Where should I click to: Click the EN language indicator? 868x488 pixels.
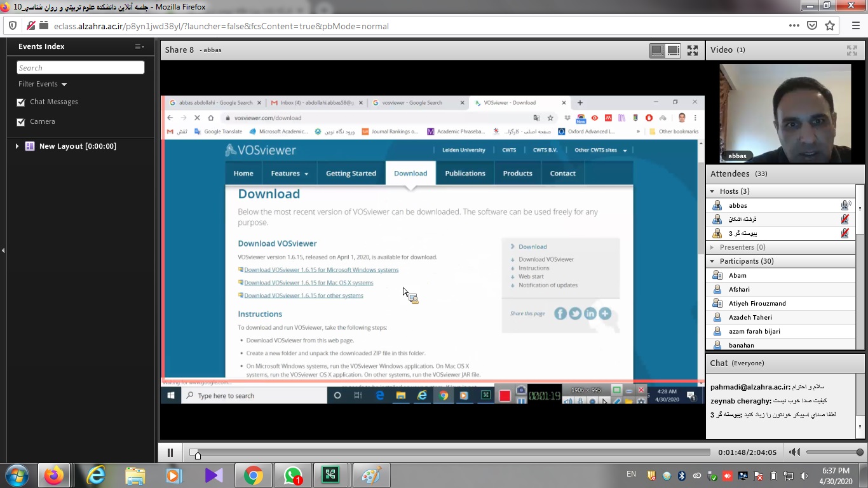[x=631, y=474]
